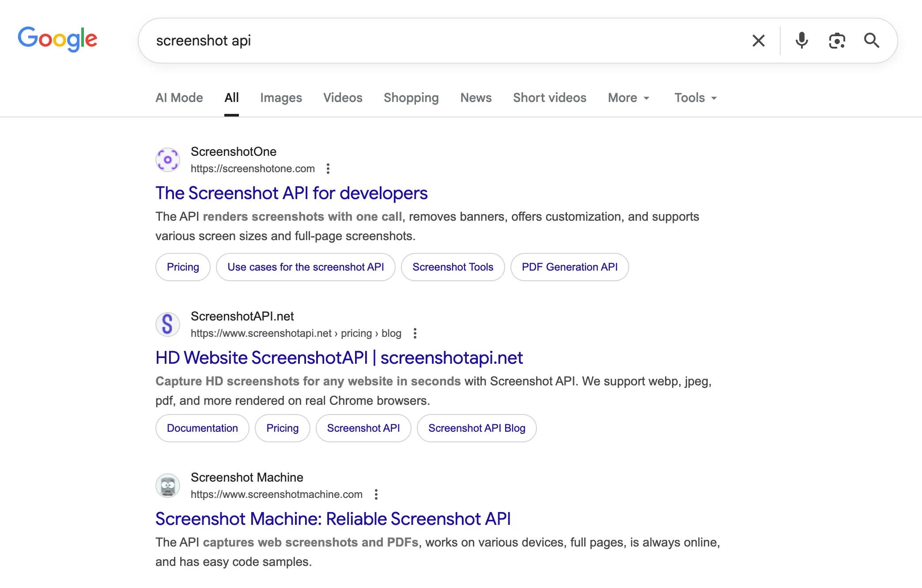Open the AI Mode tab
The height and width of the screenshot is (588, 922).
click(179, 98)
